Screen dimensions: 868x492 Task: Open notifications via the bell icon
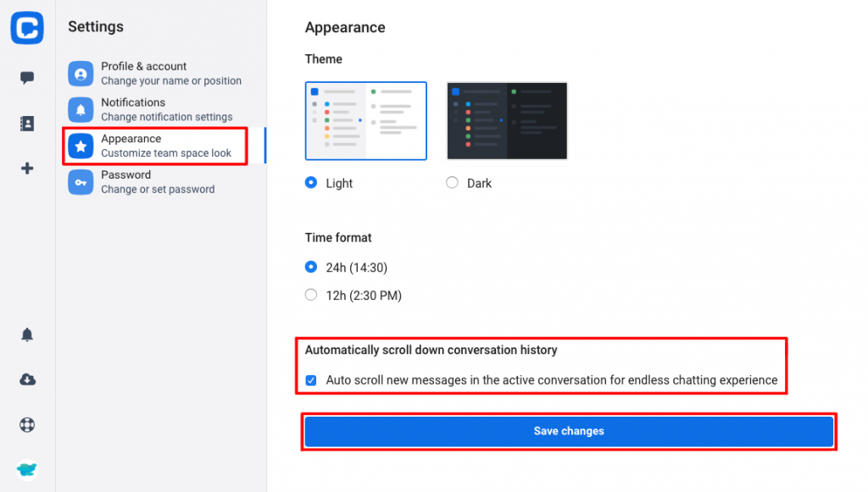pos(26,334)
